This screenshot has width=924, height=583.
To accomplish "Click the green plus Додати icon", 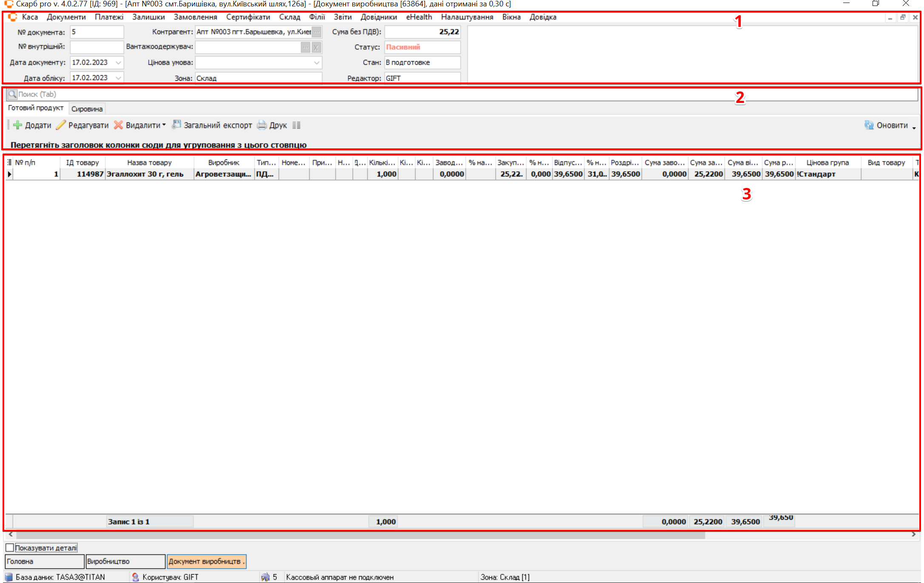I will 17,125.
